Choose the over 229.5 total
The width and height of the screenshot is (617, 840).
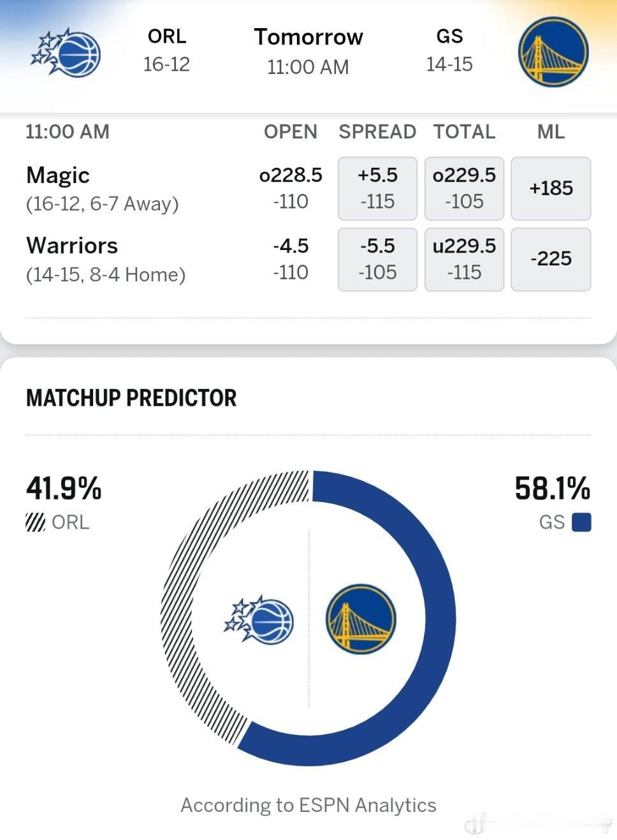464,188
